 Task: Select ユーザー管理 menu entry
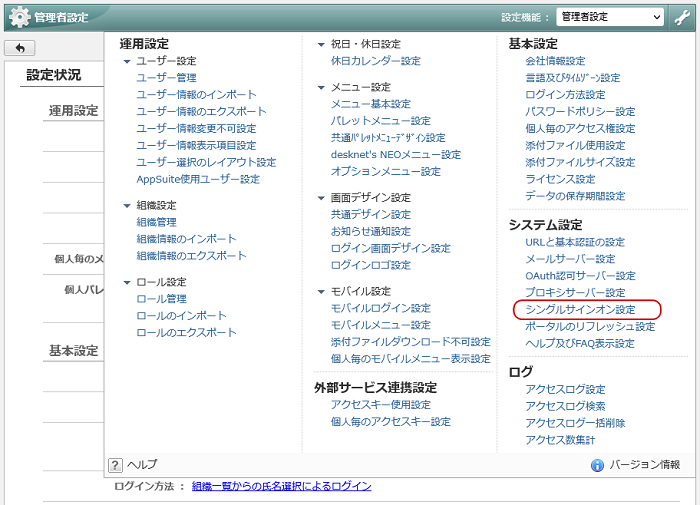(x=166, y=78)
